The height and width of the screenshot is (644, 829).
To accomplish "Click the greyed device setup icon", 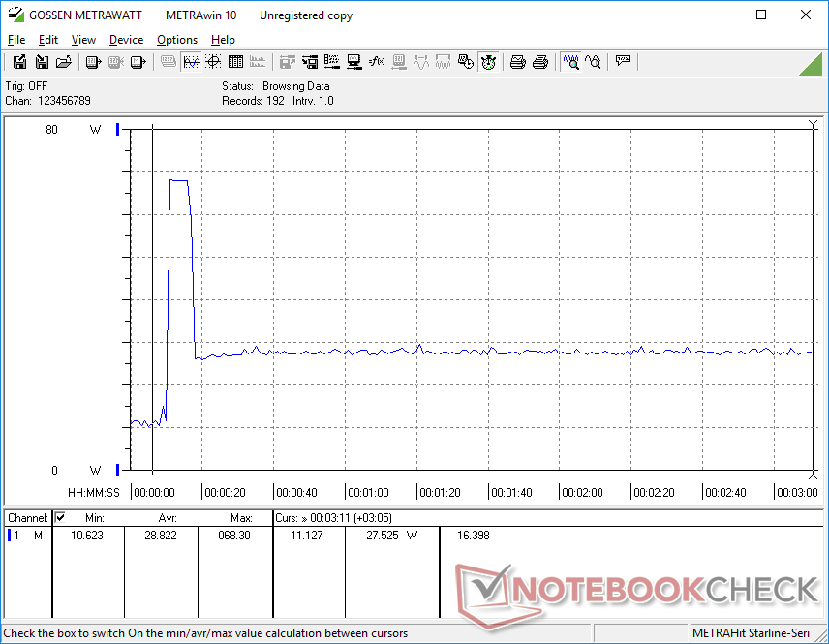I will coord(399,62).
